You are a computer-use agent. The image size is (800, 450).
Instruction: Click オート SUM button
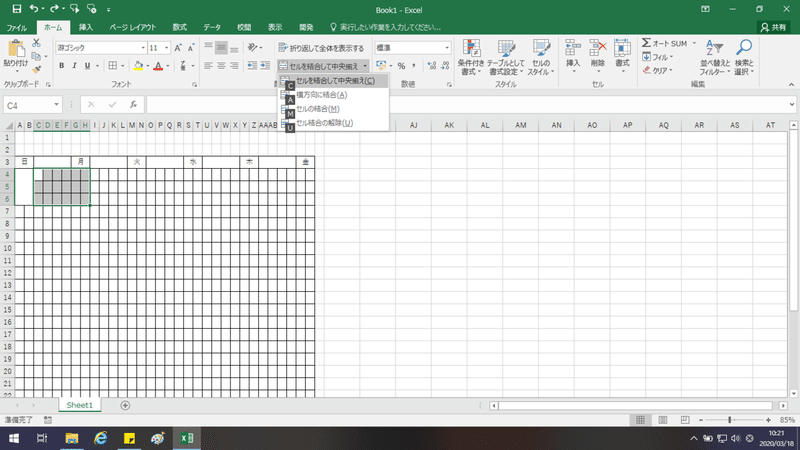[x=665, y=43]
